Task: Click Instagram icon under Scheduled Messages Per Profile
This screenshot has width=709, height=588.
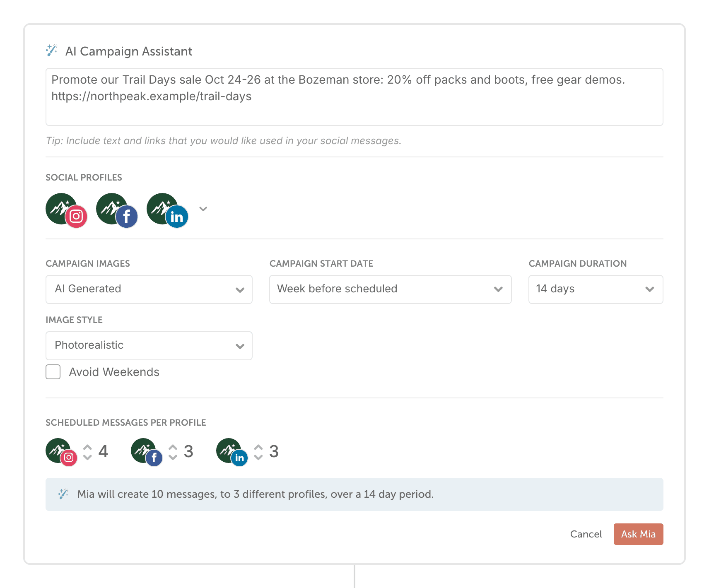Action: coord(61,452)
